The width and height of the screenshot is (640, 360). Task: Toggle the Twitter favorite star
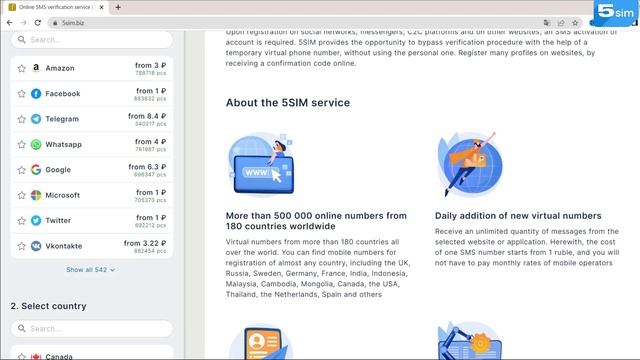22,221
